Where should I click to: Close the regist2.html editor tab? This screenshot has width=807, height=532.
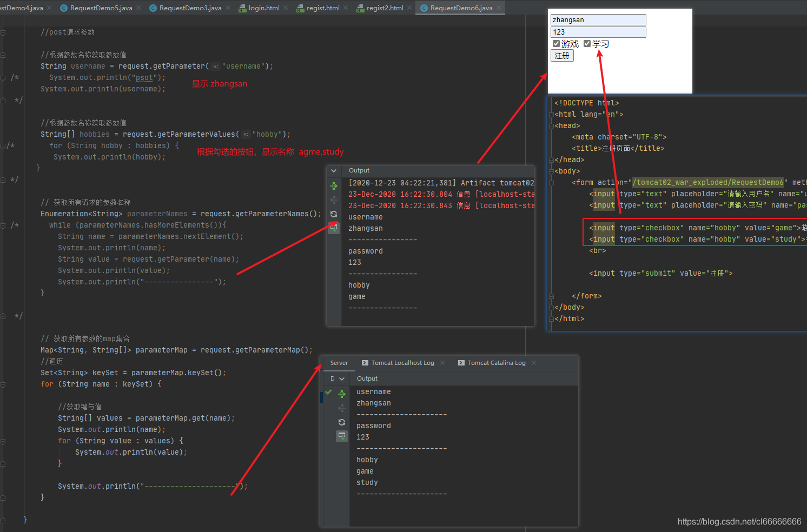pyautogui.click(x=409, y=8)
